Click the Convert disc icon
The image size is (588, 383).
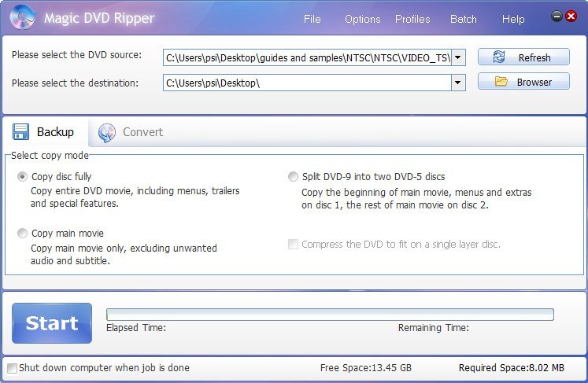click(107, 133)
